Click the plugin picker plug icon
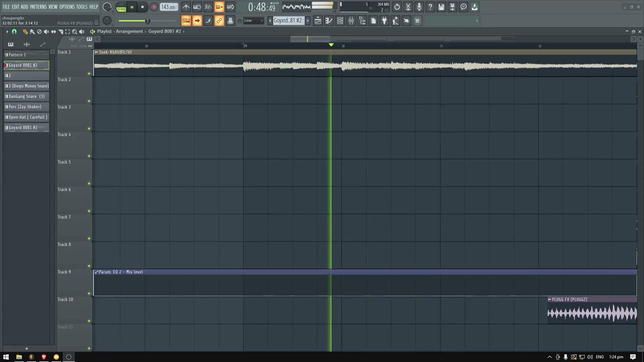This screenshot has height=362, width=644. (x=384, y=21)
